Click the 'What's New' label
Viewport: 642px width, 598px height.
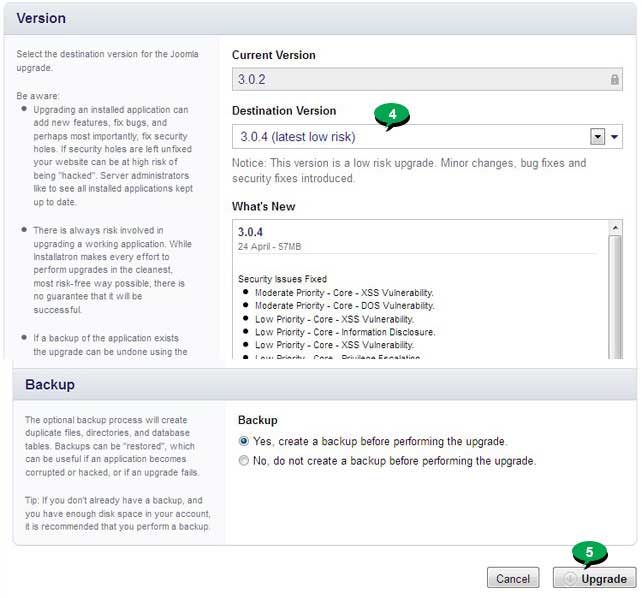click(x=263, y=206)
